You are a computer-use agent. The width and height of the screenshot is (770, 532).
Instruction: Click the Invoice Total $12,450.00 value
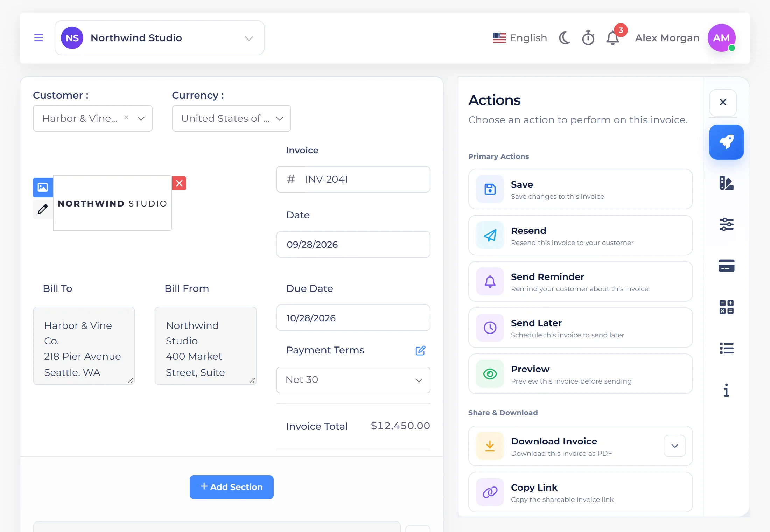[x=400, y=426]
